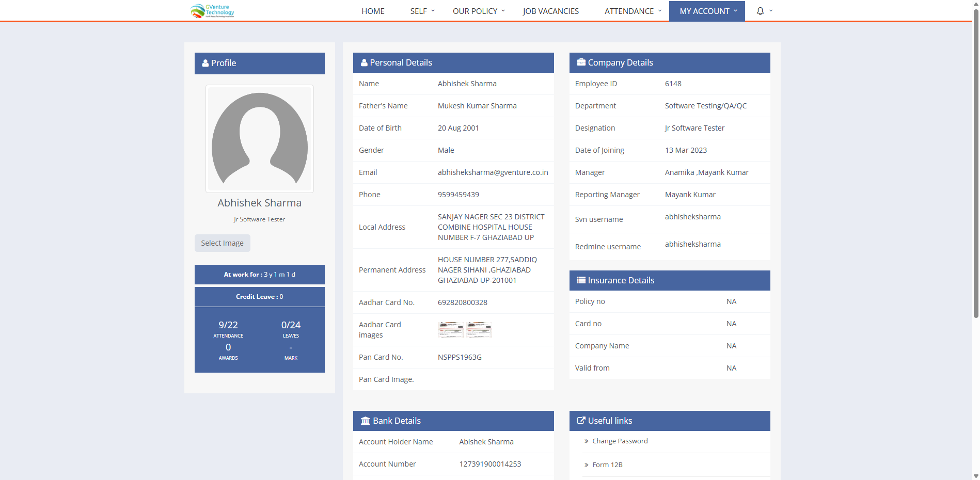This screenshot has width=980, height=480.
Task: Expand the OUR POLICY dropdown
Action: tap(478, 11)
